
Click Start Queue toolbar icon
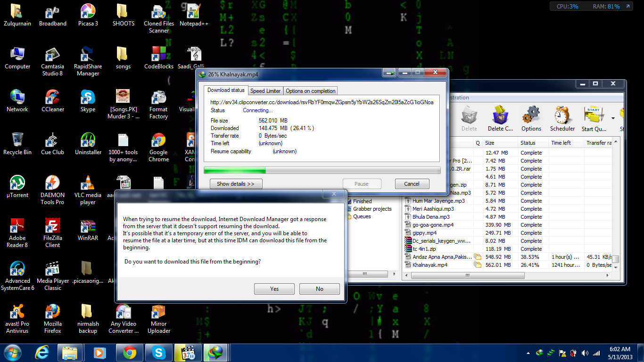(594, 119)
